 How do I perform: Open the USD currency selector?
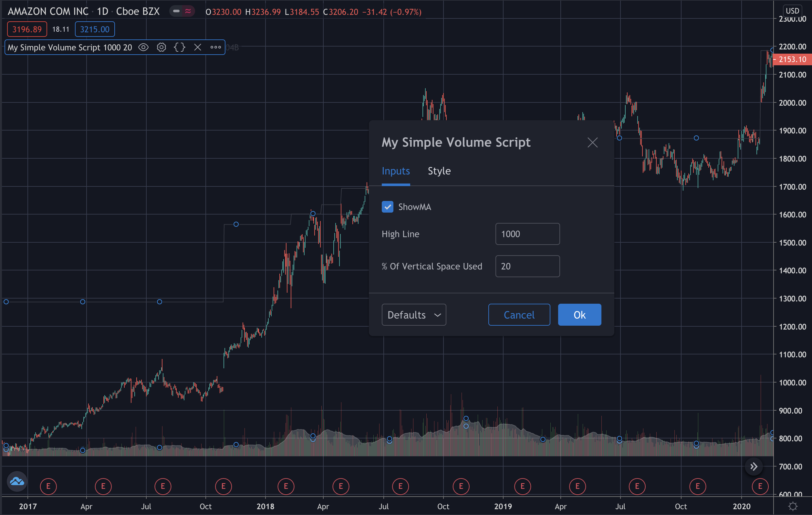coord(792,10)
